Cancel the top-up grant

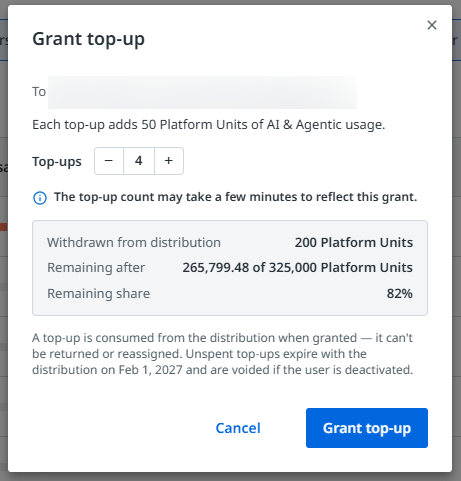coord(238,428)
